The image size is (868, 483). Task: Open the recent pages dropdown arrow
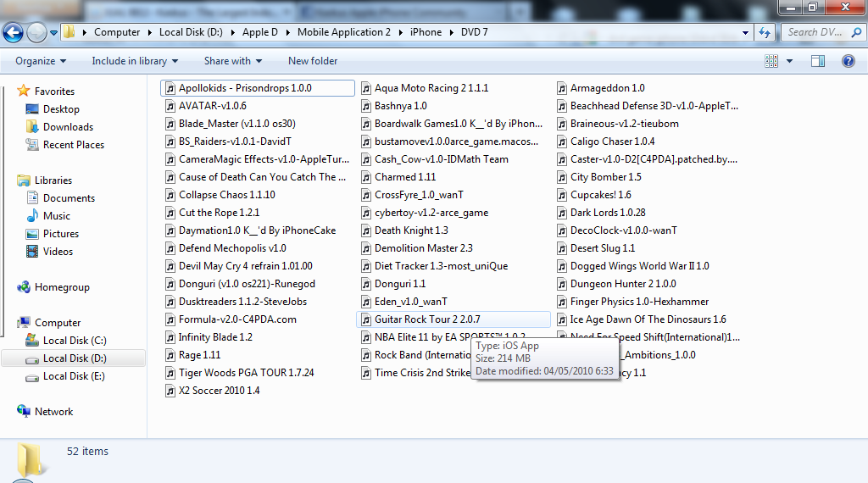(53, 33)
